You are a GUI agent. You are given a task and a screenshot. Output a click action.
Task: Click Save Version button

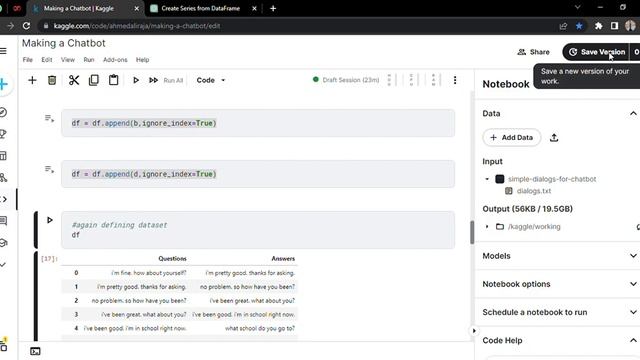[598, 52]
